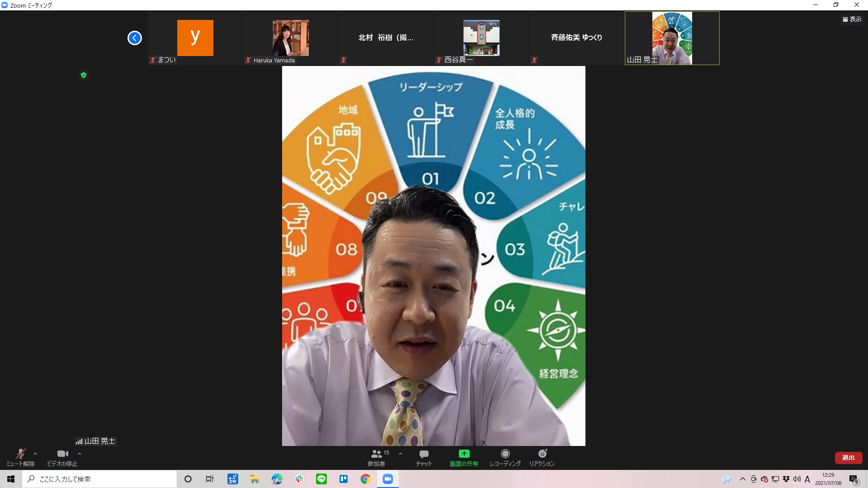
Task: Open video options arrow beside ビデオの停止
Action: coord(80,454)
